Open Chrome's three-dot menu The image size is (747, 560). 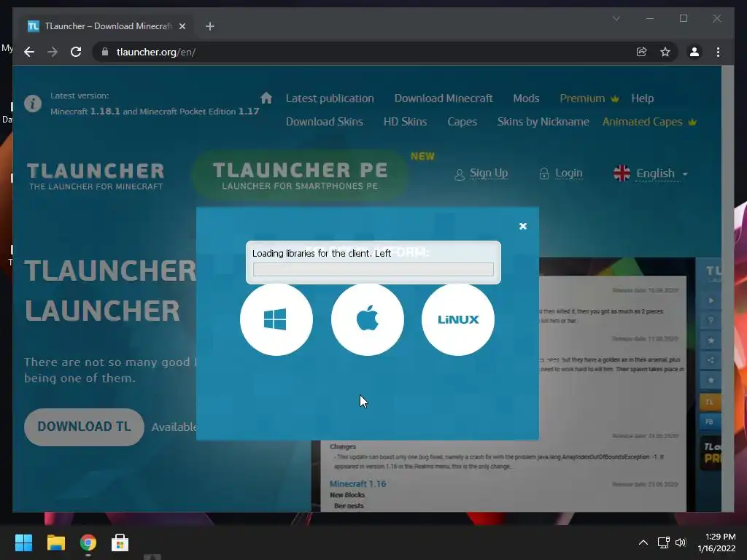point(718,52)
